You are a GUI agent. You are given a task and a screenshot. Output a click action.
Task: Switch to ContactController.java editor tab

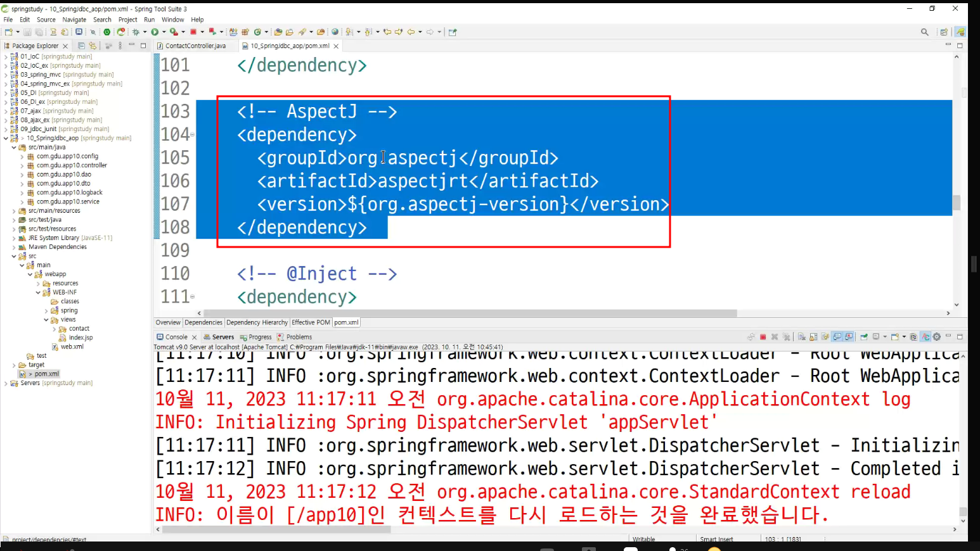click(195, 46)
